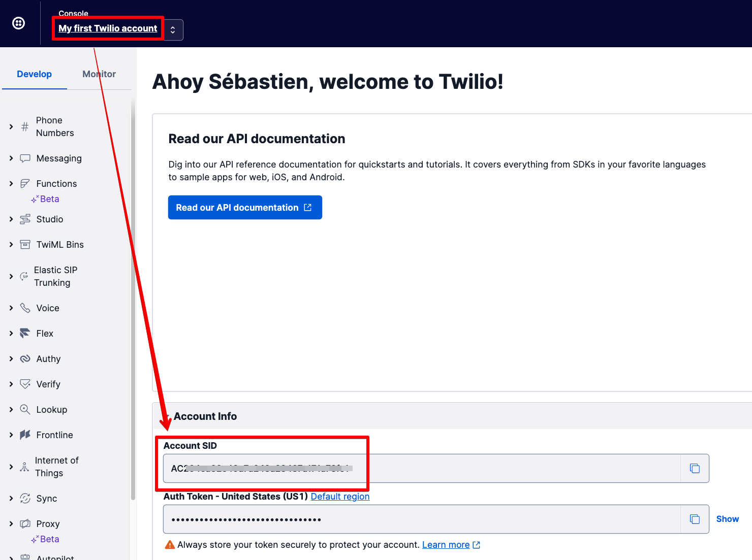Click the Account SID field
The image size is (752, 560).
(x=422, y=468)
